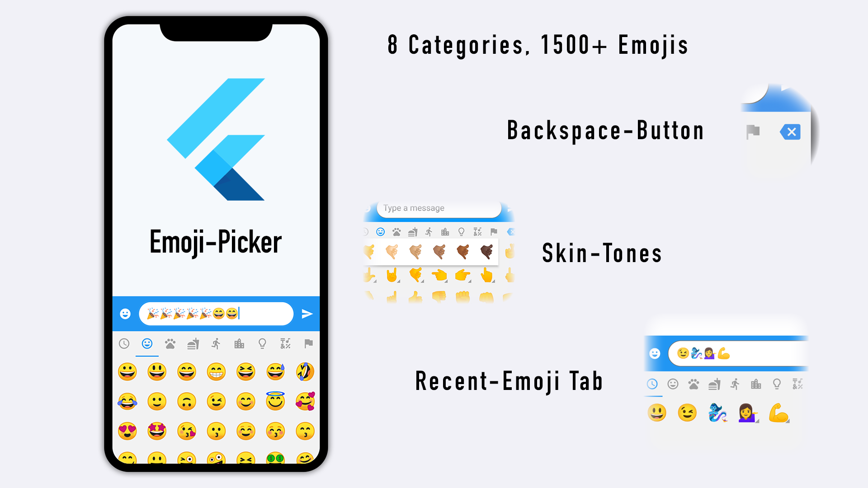Toggle skin tone for thumbs-up emoji
Image resolution: width=868 pixels, height=488 pixels.
click(x=415, y=296)
